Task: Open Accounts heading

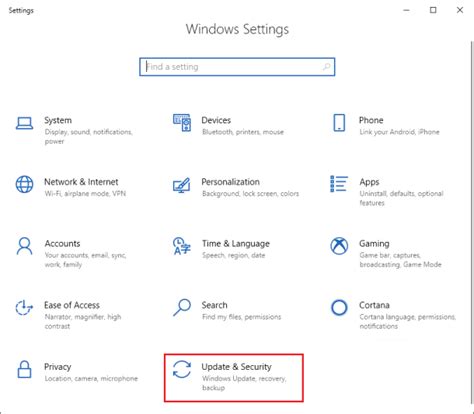Action: click(x=62, y=243)
